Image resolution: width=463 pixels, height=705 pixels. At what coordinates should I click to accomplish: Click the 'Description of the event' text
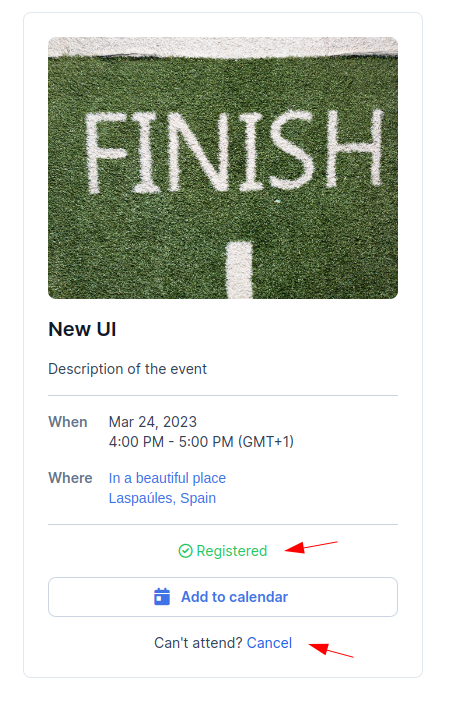128,369
